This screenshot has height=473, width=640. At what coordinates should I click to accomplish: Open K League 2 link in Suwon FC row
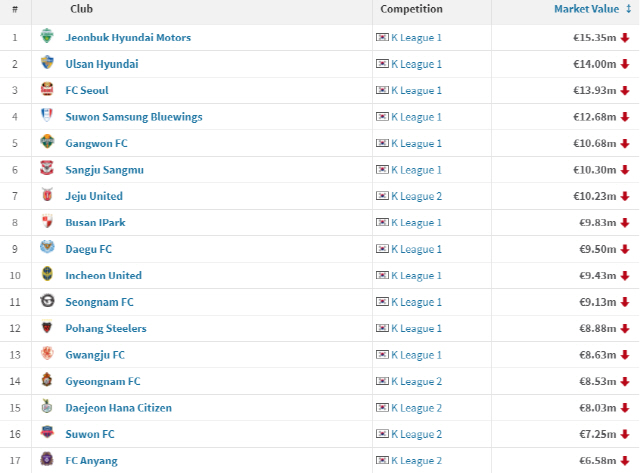click(416, 434)
